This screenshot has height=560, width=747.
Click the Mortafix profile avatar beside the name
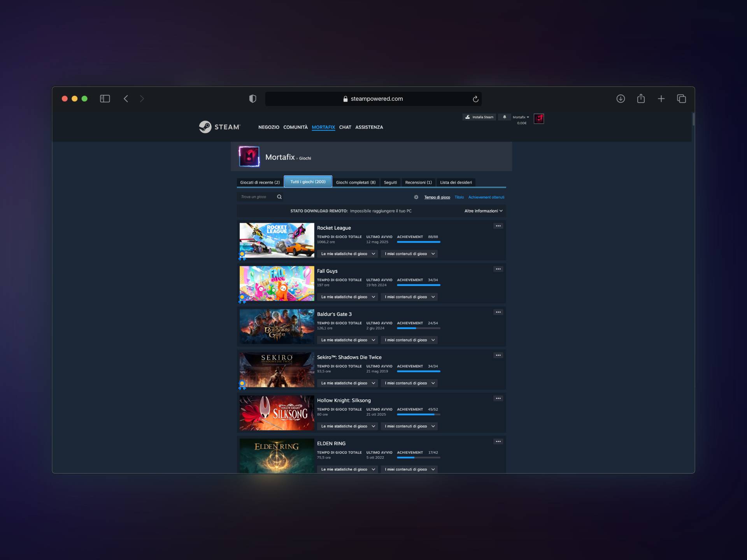coord(249,157)
